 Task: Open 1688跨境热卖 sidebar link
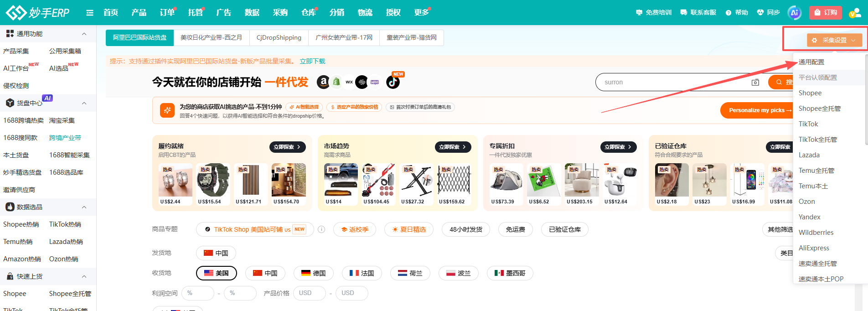[23, 120]
